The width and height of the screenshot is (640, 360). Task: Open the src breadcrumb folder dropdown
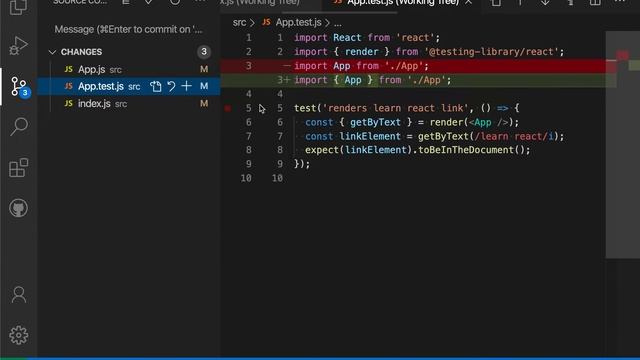239,22
